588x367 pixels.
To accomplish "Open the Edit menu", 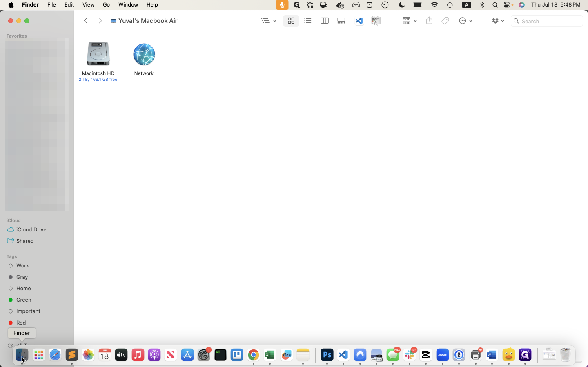I will (69, 5).
